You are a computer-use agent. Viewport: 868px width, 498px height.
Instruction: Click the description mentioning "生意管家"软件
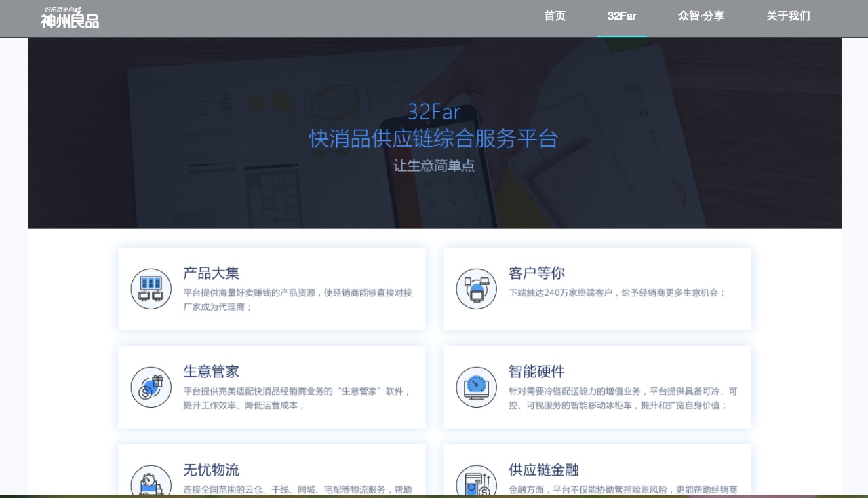pos(298,398)
